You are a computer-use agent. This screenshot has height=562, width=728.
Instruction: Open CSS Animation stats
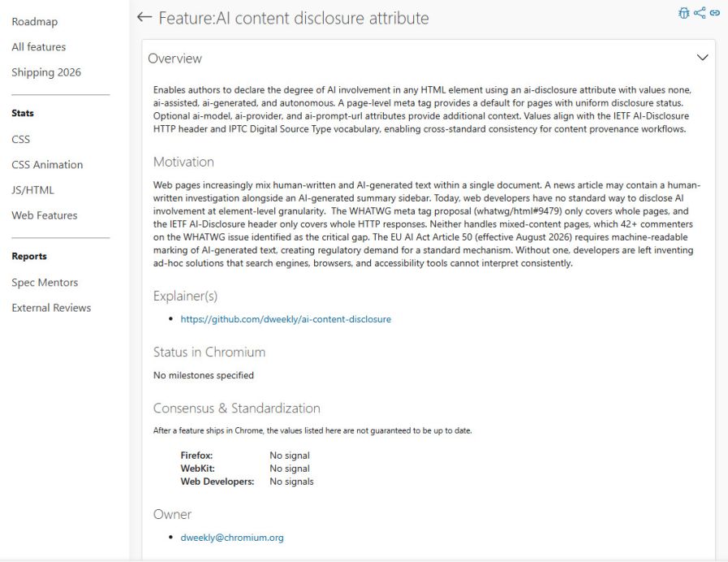click(47, 165)
